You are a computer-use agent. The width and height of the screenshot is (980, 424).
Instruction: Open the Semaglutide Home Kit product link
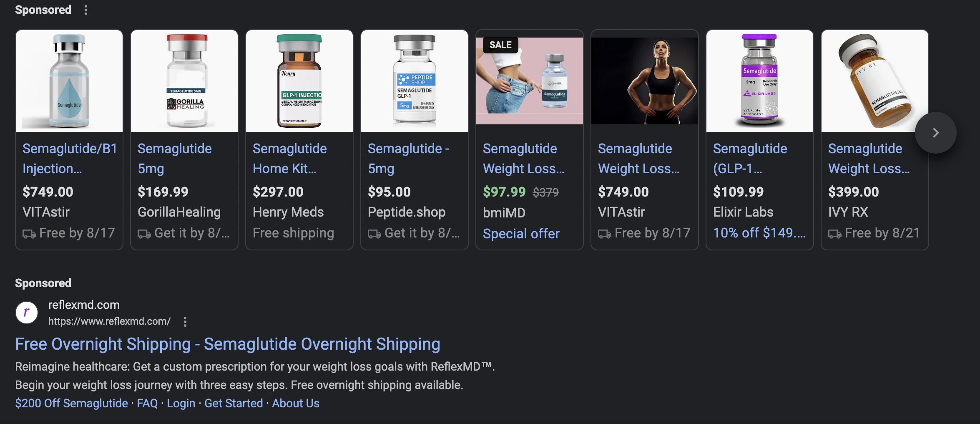(289, 159)
